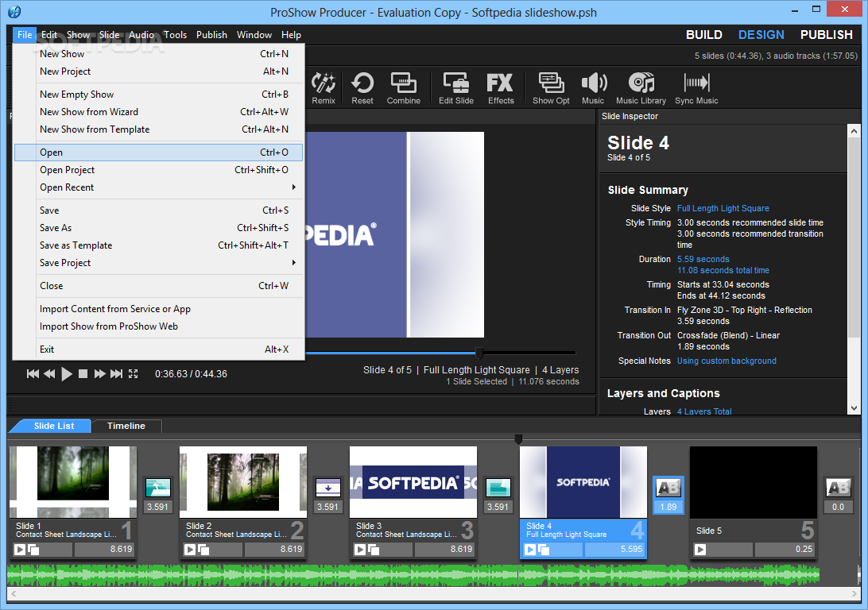Click layers icon under Slide 4

543,549
